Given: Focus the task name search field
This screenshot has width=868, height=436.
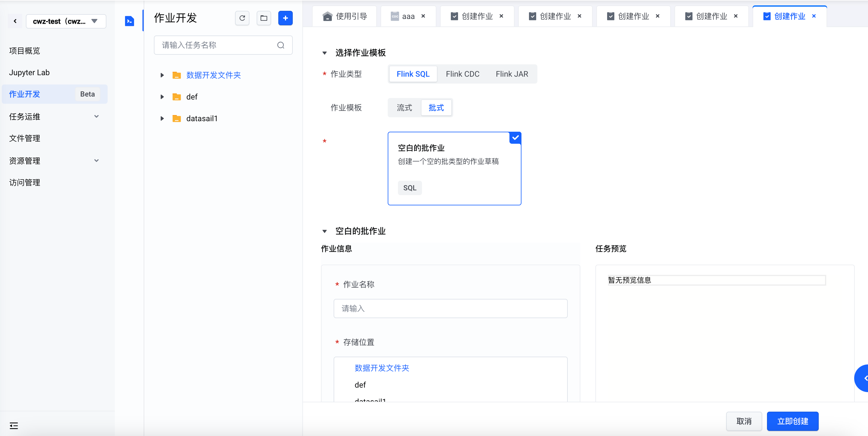Looking at the screenshot, I should (223, 45).
